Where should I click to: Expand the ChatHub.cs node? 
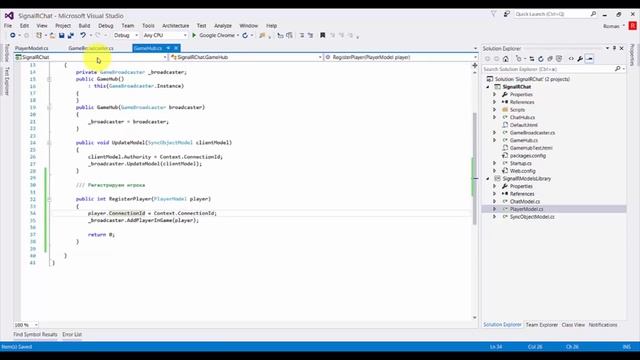click(x=495, y=118)
